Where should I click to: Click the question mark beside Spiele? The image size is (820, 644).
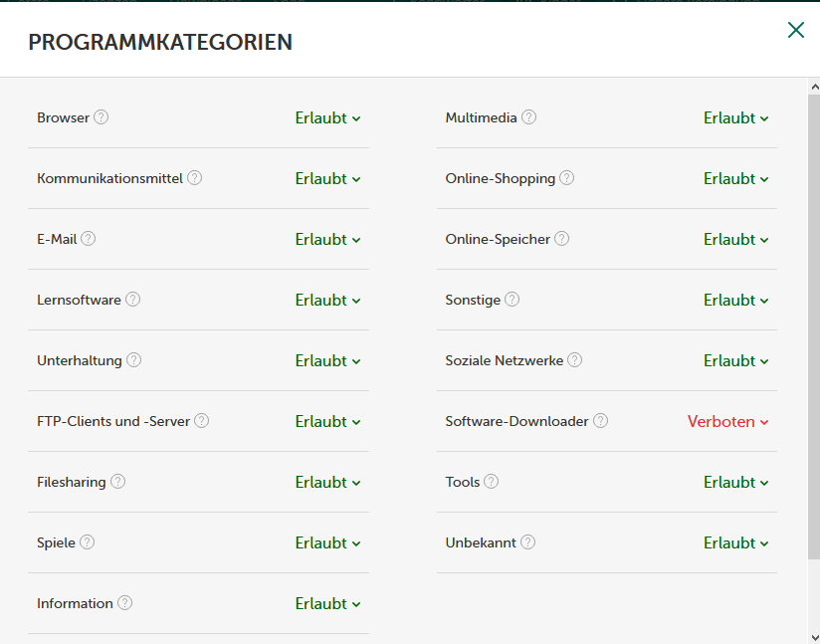(x=87, y=542)
